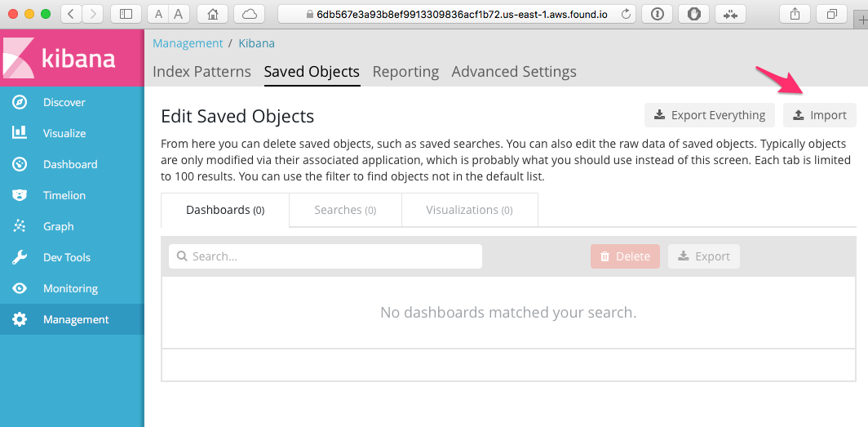Click the arrows extension toolbar icon
The image size is (868, 427).
click(x=730, y=15)
